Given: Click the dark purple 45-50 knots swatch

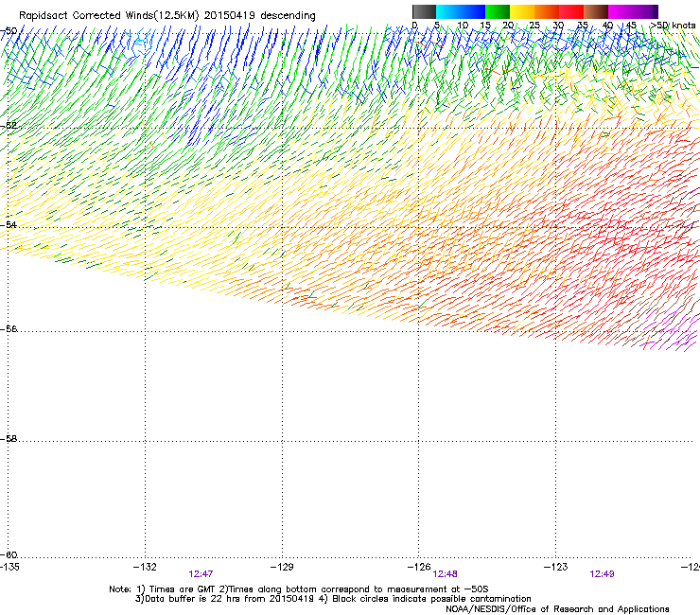Looking at the screenshot, I should click(x=645, y=11).
